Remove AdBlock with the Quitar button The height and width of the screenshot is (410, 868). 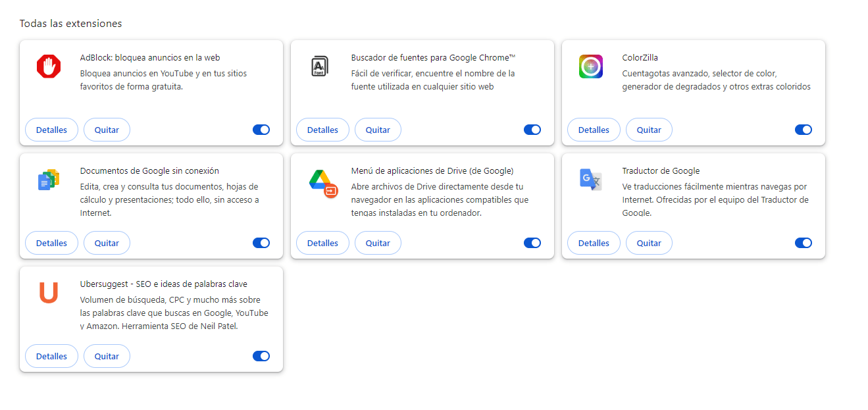click(107, 130)
